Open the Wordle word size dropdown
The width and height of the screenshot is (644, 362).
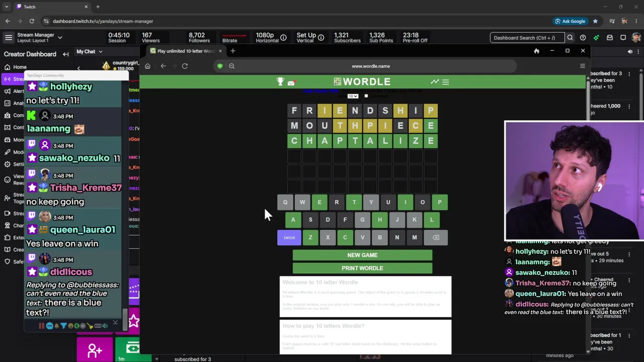[353, 96]
